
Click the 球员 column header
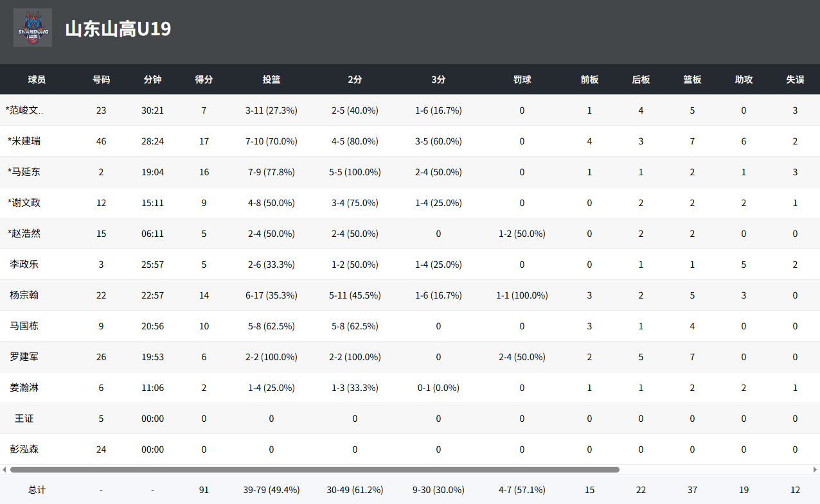coord(37,80)
